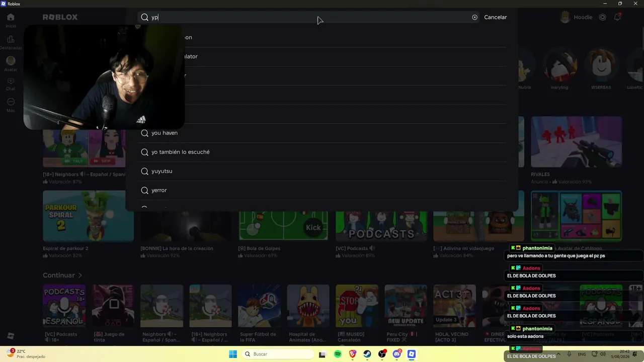Open the HOLA, VECINO [ACTO 3] thumbnail
Viewport: 644px width, 362px height.
click(454, 306)
